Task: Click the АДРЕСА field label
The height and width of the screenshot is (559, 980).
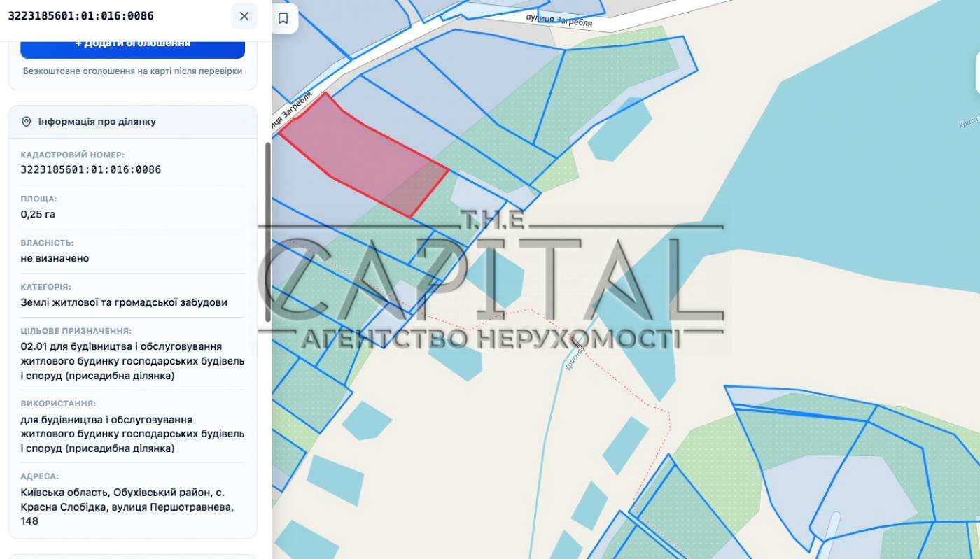Action: (x=40, y=476)
